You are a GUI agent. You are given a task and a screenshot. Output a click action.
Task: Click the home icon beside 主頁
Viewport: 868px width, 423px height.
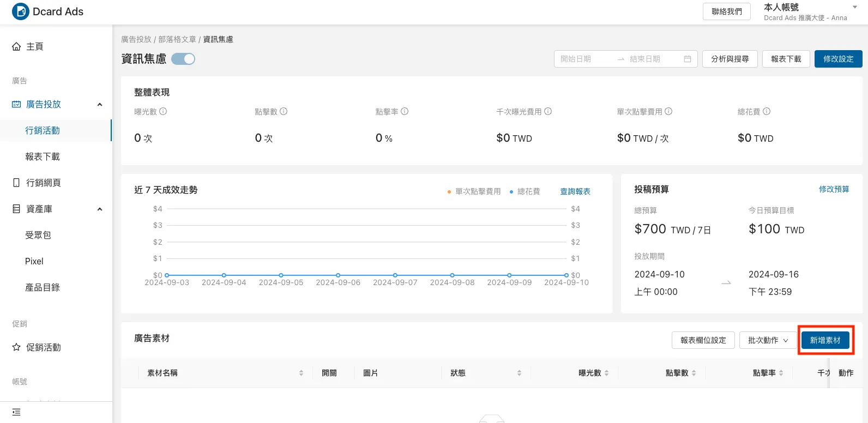tap(16, 47)
